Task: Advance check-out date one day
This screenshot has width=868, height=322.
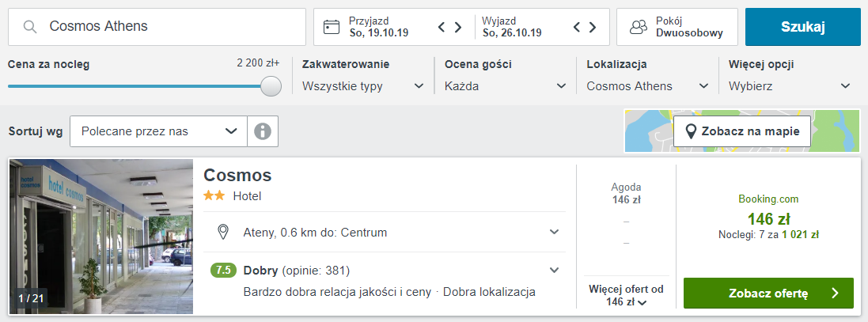Action: [x=592, y=27]
